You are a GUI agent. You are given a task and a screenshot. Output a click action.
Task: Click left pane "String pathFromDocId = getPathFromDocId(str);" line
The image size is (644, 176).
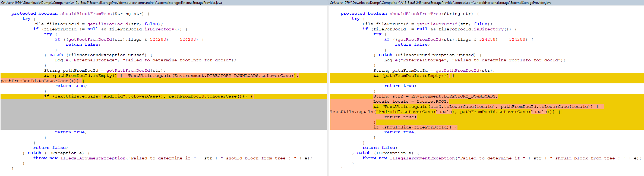tap(105, 70)
